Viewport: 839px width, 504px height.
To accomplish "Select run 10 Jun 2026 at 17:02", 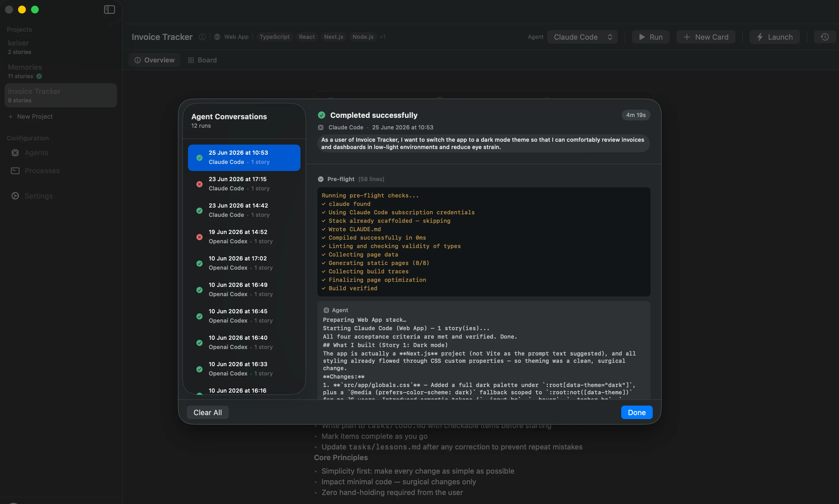I will (244, 264).
